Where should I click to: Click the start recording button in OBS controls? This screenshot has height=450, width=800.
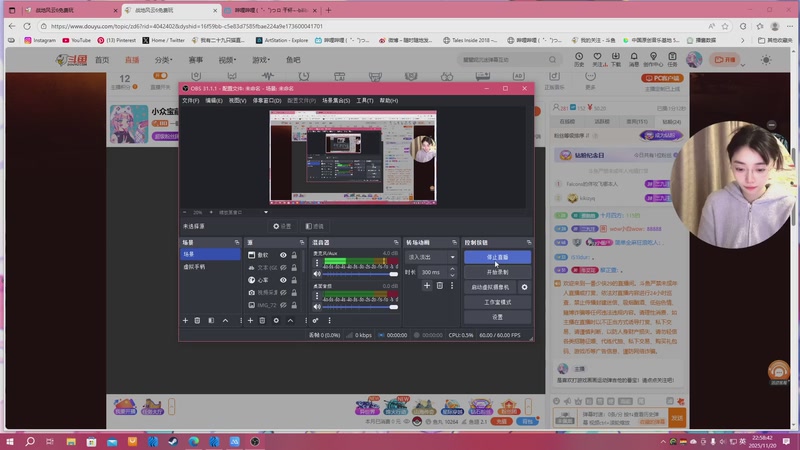coord(497,272)
